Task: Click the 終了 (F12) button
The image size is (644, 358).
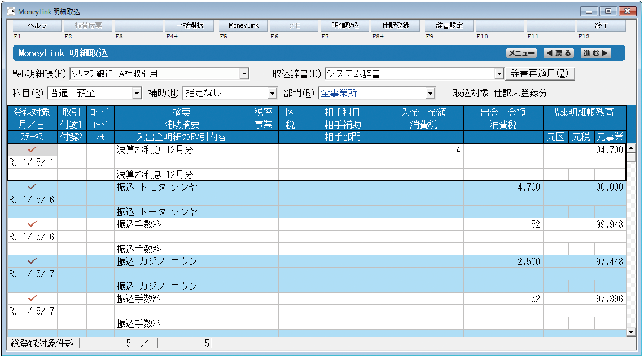Action: point(602,26)
